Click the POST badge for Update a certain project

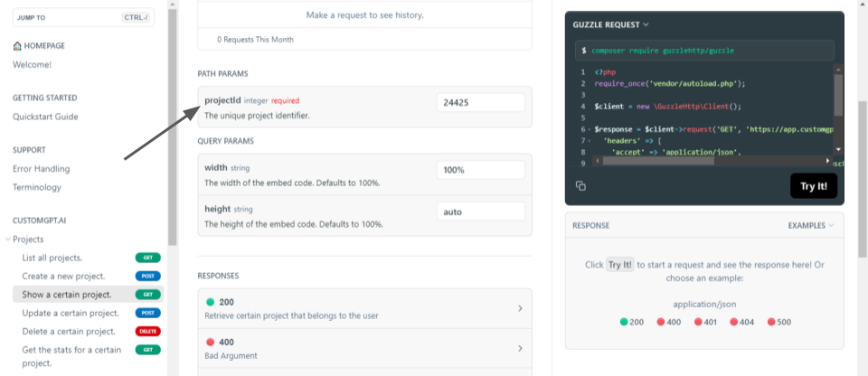click(148, 313)
